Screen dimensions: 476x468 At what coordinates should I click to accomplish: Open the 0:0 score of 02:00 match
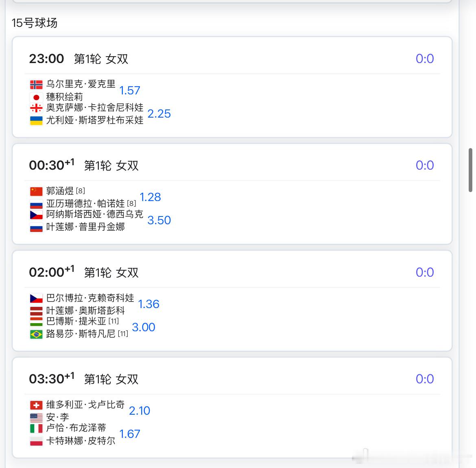tap(425, 272)
